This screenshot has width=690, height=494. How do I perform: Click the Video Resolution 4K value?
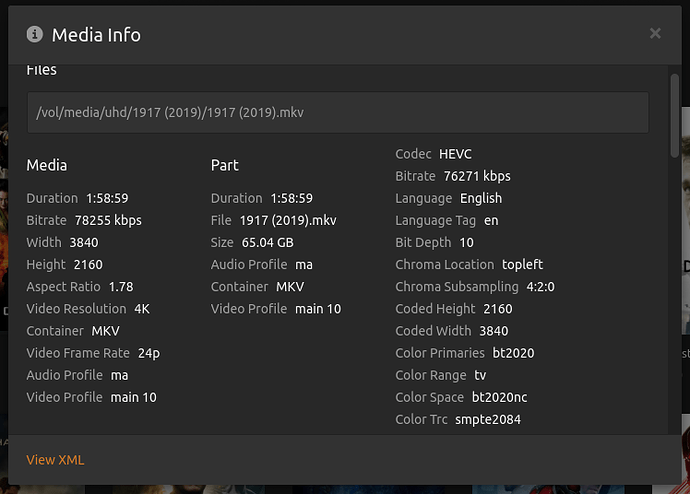point(142,309)
